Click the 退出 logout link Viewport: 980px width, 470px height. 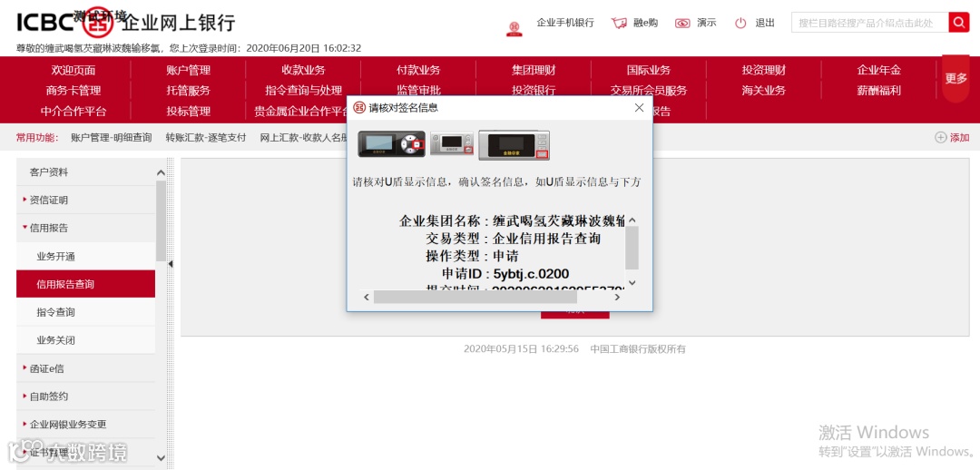pos(765,23)
